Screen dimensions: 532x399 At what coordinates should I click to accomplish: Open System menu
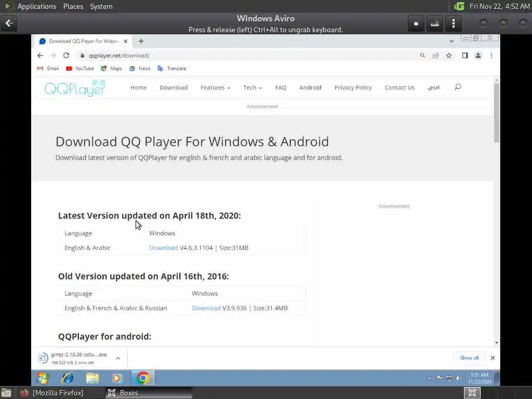[x=101, y=6]
